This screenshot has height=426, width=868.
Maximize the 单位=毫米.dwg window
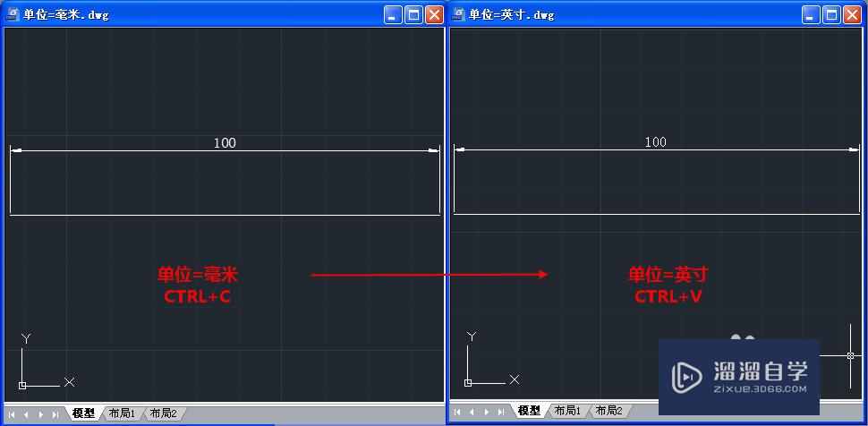pos(413,15)
